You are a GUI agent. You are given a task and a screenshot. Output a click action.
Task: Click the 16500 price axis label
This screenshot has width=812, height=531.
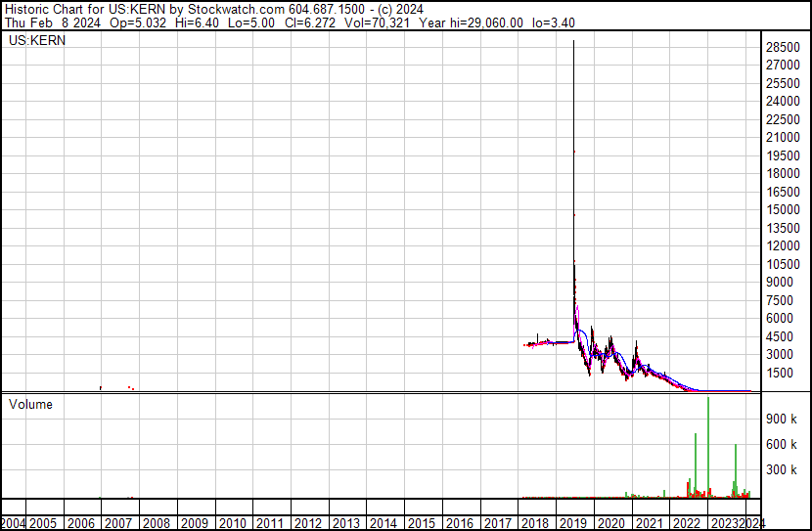[x=783, y=192]
